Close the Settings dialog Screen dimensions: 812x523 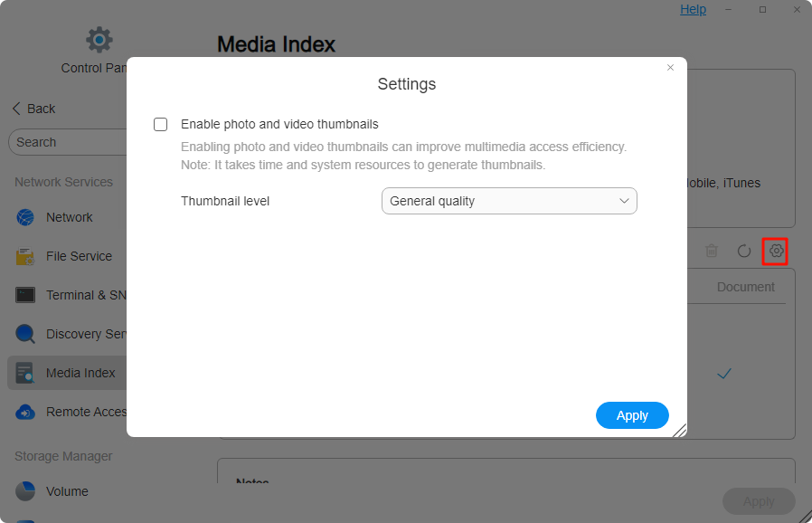coord(670,68)
